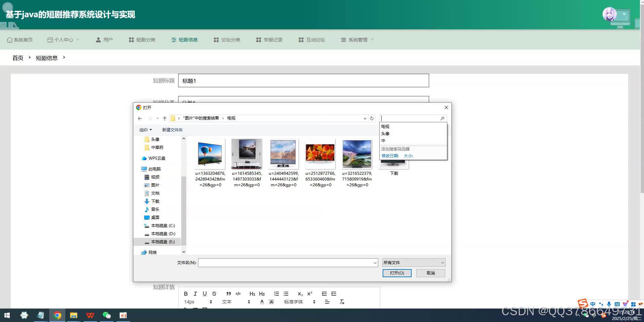The width and height of the screenshot is (644, 322).
Task: Open the text background color picker
Action: 271,302
